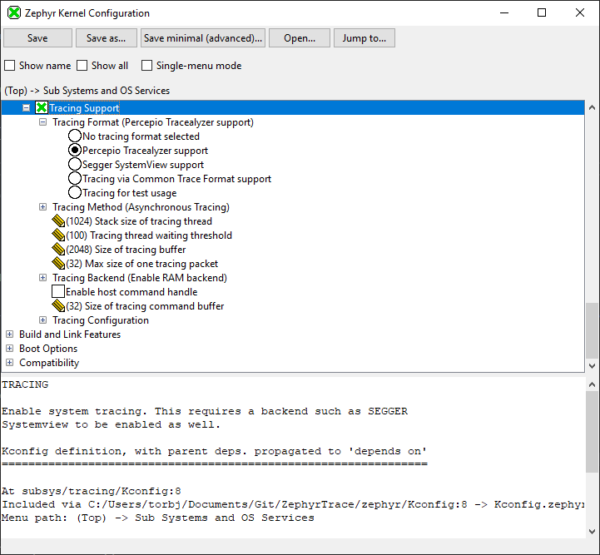Image resolution: width=600 pixels, height=555 pixels.
Task: Click help pane scrollbar down arrow
Action: [x=592, y=531]
